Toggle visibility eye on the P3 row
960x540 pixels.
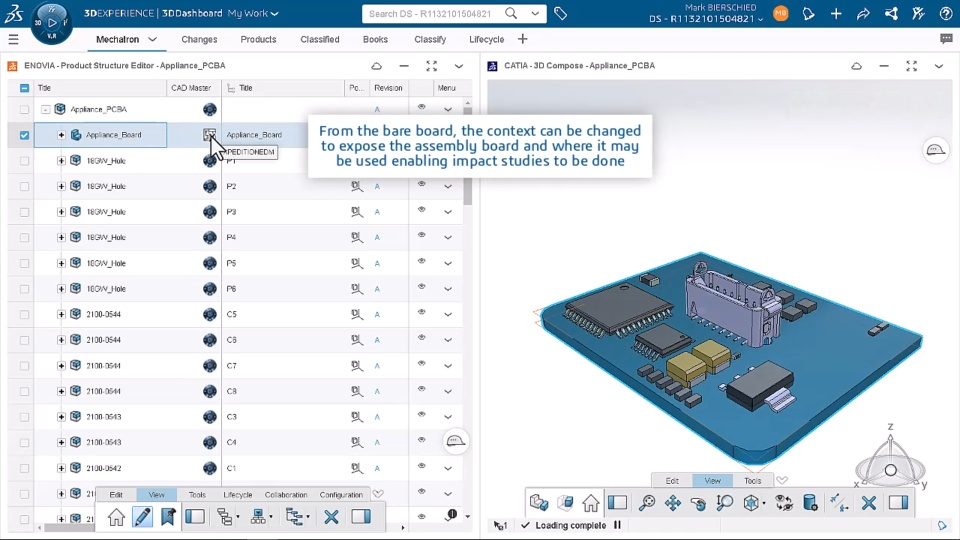[421, 210]
